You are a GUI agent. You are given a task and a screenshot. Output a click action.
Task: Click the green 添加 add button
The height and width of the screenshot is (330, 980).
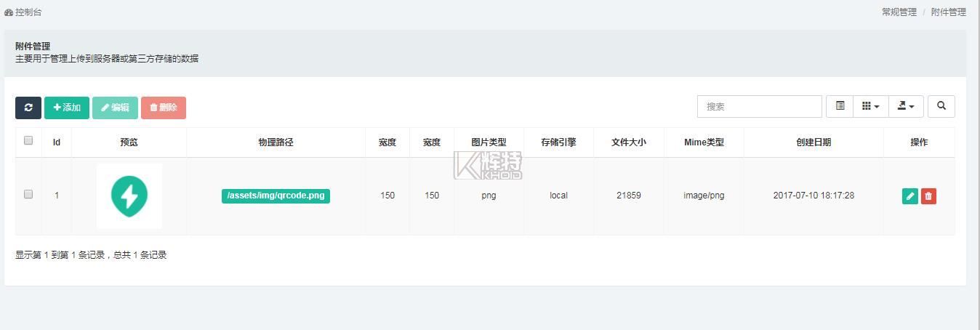coord(67,108)
